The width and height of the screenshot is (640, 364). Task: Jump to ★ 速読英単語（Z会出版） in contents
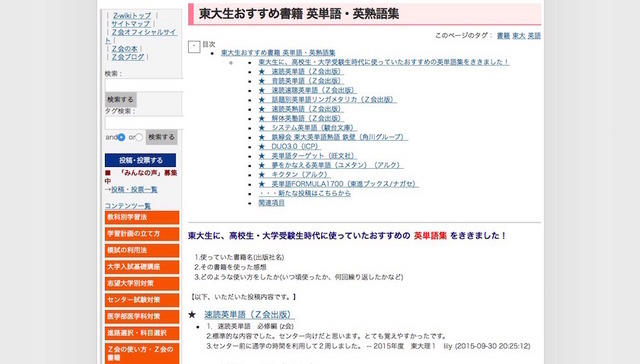[300, 71]
